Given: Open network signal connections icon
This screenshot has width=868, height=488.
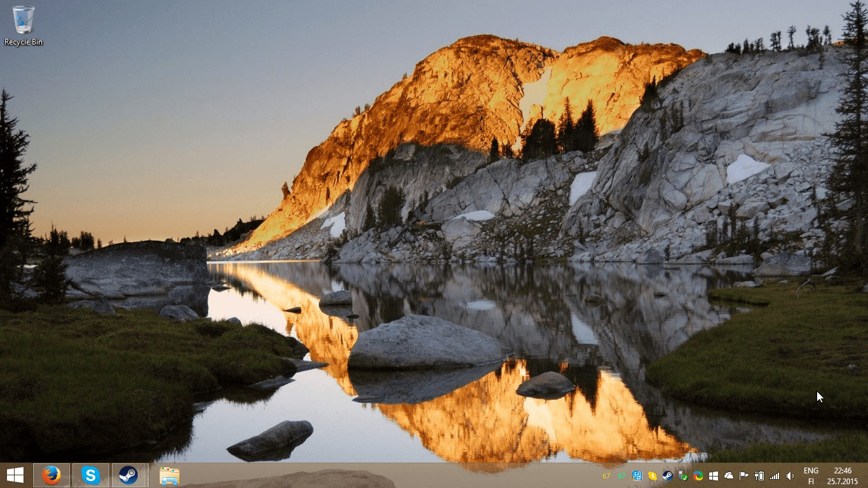Looking at the screenshot, I should [775, 476].
